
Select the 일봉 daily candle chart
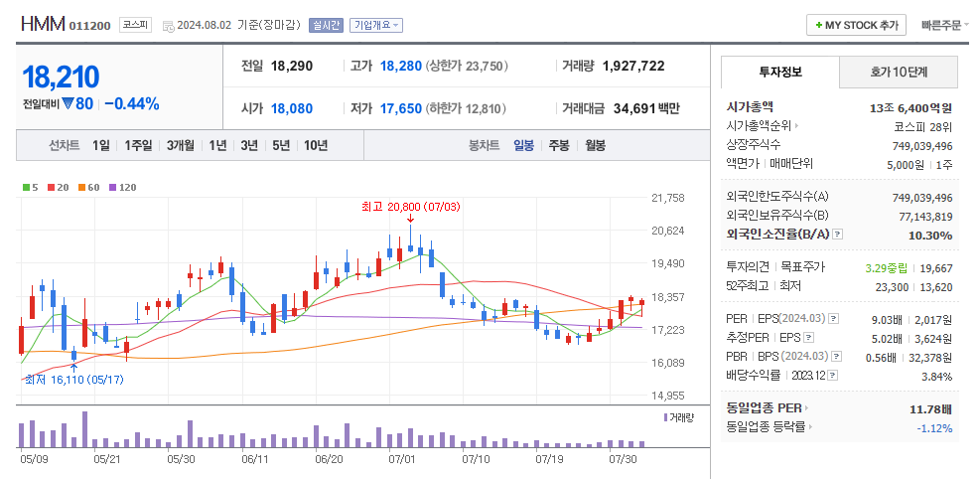(523, 146)
